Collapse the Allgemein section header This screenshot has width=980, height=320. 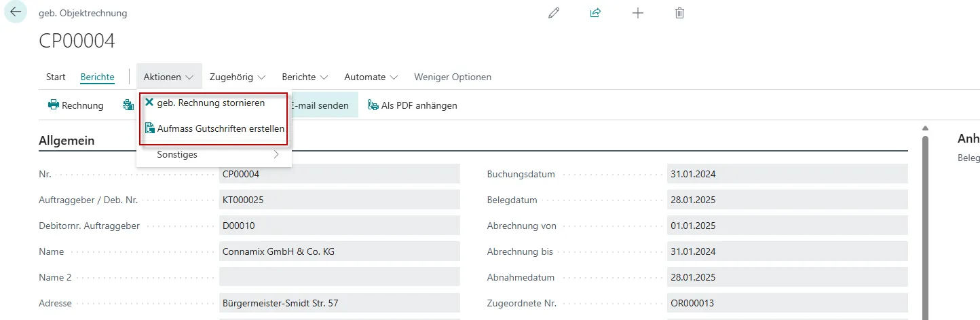[x=67, y=141]
